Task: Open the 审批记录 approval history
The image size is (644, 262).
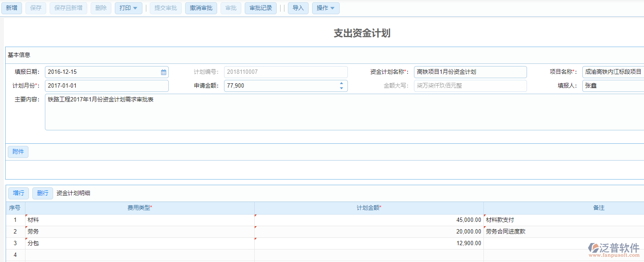Action: (x=260, y=8)
